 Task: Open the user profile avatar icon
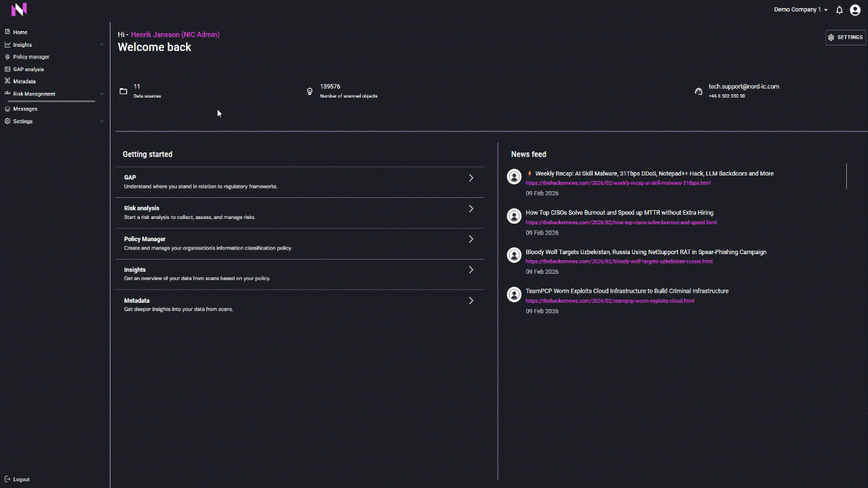click(856, 10)
